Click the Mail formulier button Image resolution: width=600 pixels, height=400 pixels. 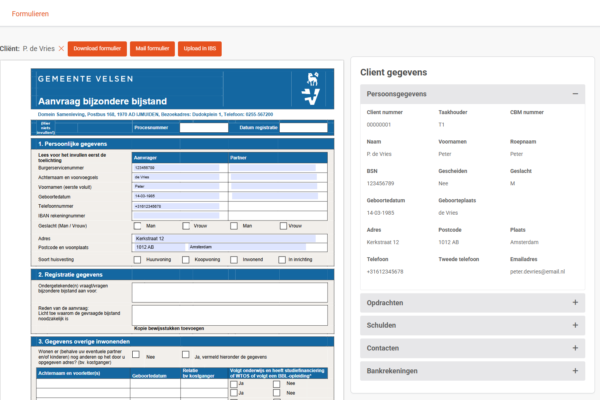click(x=152, y=49)
